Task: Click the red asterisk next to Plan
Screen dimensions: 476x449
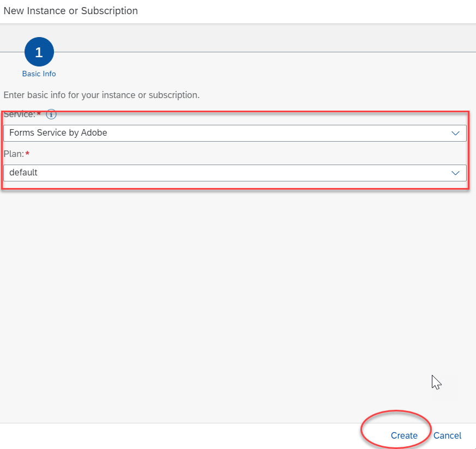Action: (27, 154)
